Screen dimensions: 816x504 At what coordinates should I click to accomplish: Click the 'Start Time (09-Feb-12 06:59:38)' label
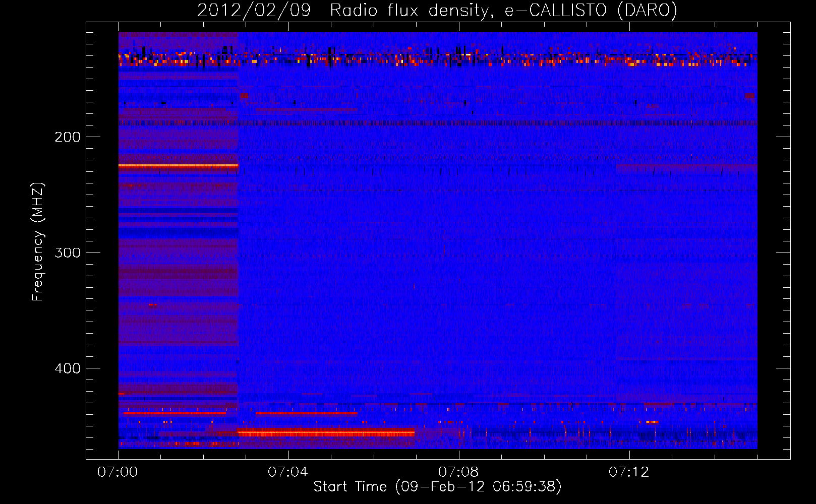(x=437, y=487)
